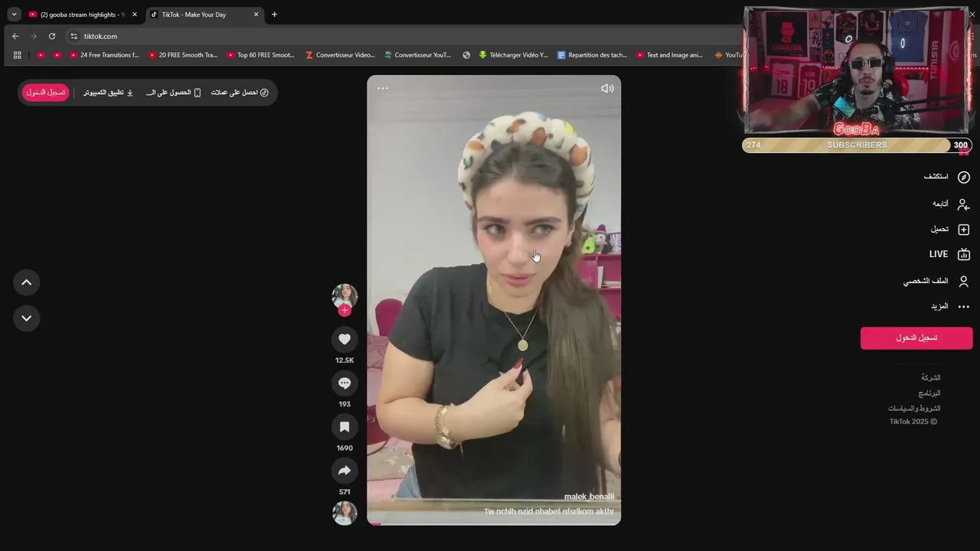This screenshot has width=980, height=551.
Task: Close the TikTok - Make Your Day tab
Action: point(256,15)
